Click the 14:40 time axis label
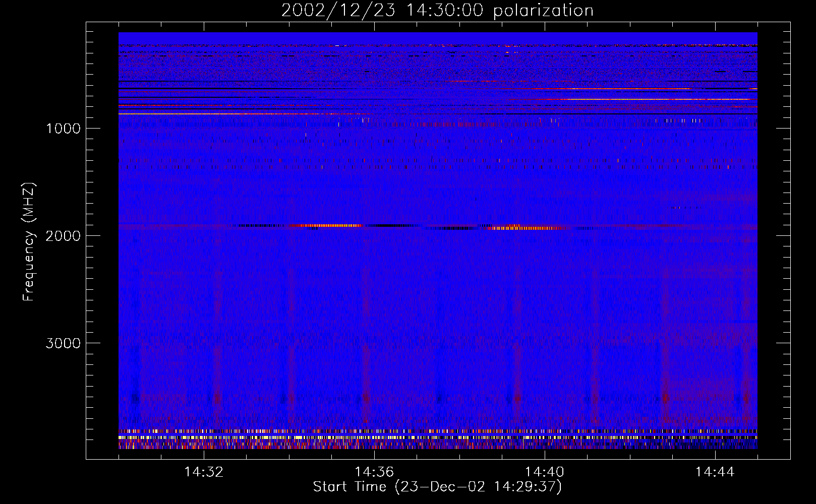This screenshot has height=504, width=816. pos(545,472)
